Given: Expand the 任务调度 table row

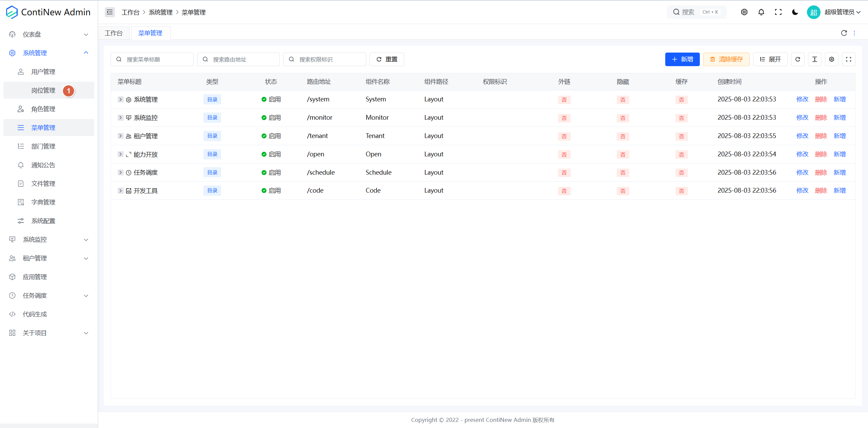Looking at the screenshot, I should [120, 173].
